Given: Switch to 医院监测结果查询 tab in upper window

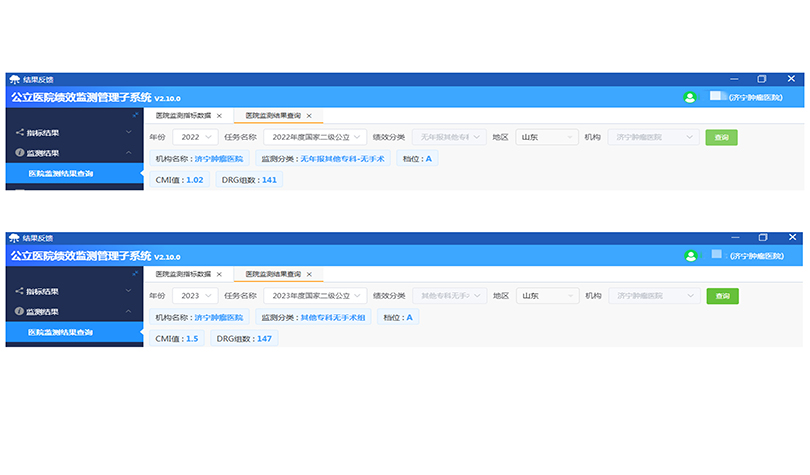Looking at the screenshot, I should (x=273, y=116).
